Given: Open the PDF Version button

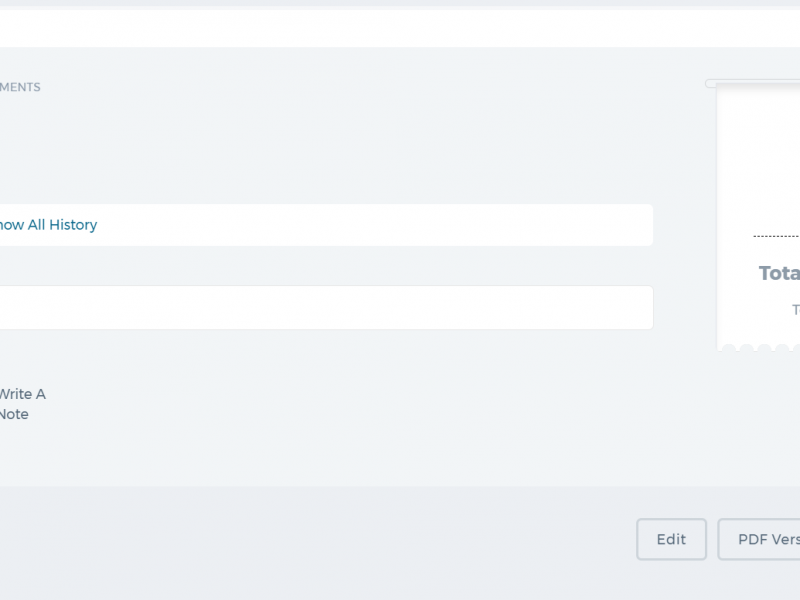Looking at the screenshot, I should (x=759, y=539).
